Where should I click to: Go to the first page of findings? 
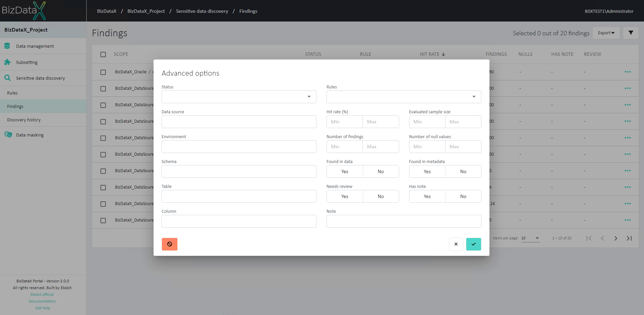(x=589, y=238)
